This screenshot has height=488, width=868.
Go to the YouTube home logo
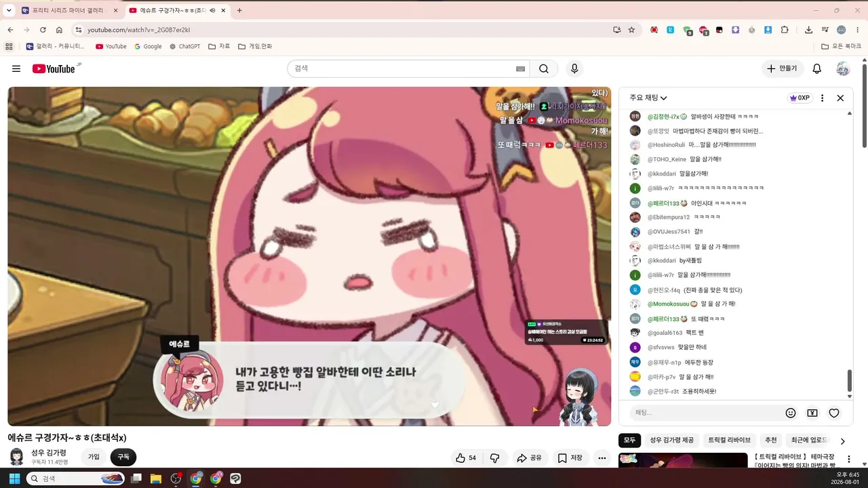click(x=54, y=68)
